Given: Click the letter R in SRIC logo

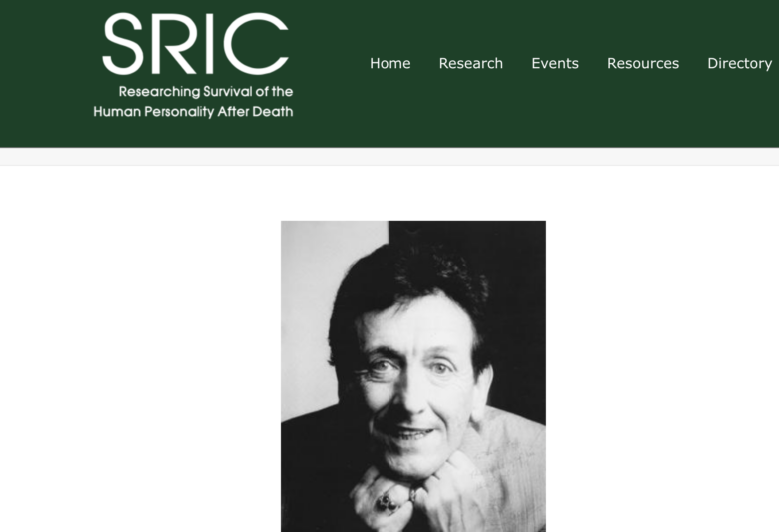Looking at the screenshot, I should coord(174,44).
